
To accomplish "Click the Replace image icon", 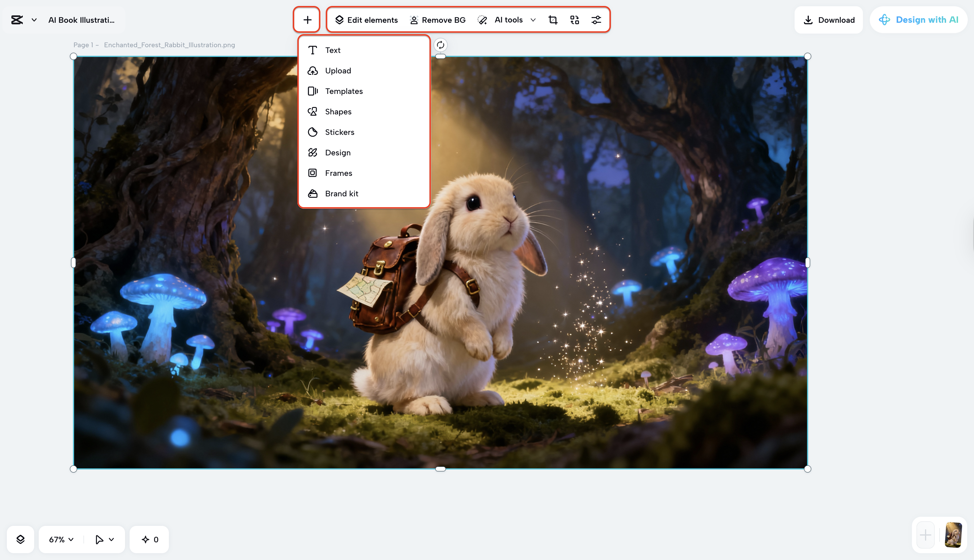I will 574,20.
